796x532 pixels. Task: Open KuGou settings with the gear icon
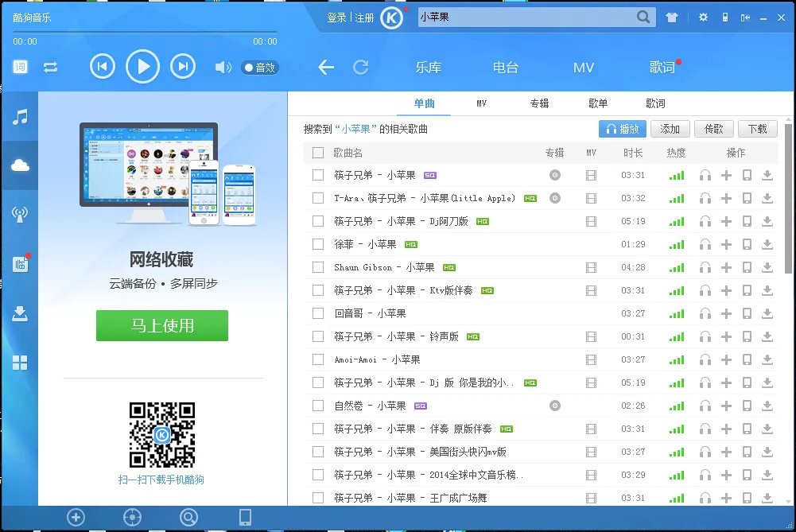703,16
